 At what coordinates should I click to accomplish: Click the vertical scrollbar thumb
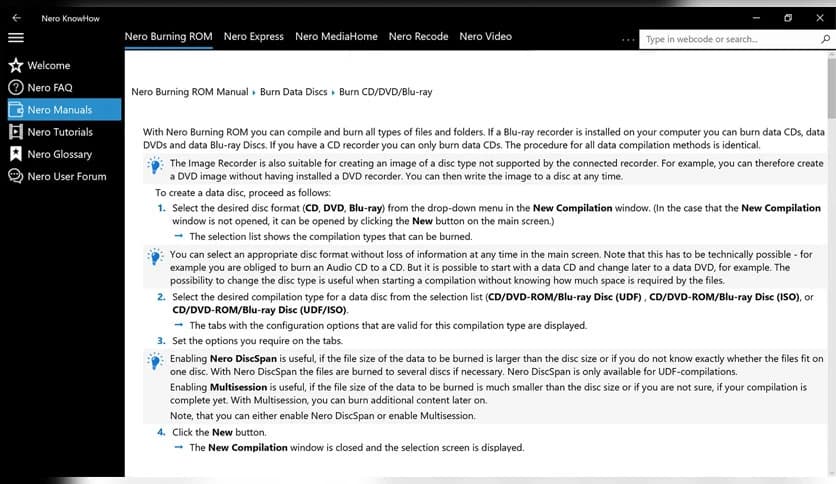coord(832,86)
